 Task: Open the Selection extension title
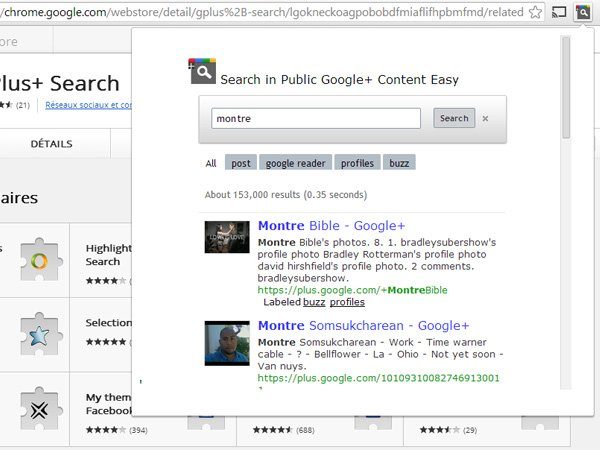(108, 323)
